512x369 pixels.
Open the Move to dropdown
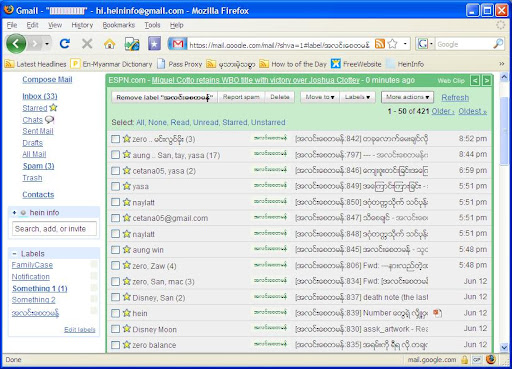point(320,97)
